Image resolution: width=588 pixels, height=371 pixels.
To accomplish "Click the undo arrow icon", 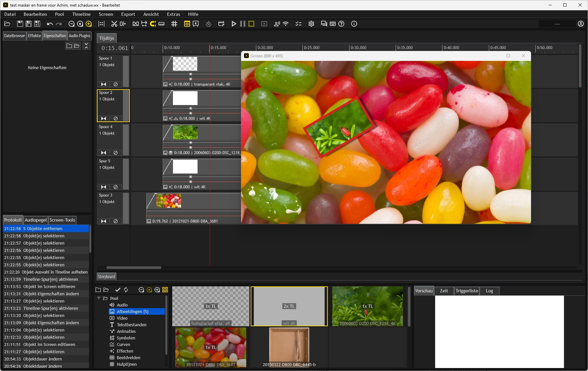I will pyautogui.click(x=50, y=24).
